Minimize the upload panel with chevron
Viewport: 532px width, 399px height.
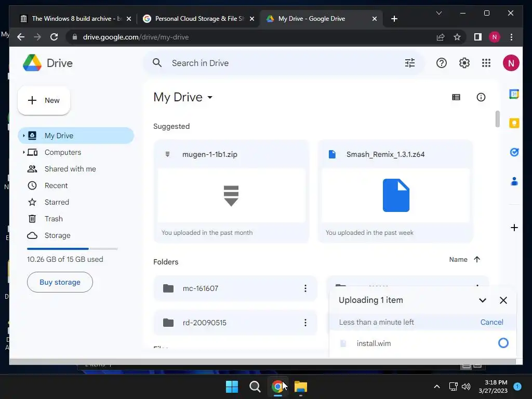483,300
